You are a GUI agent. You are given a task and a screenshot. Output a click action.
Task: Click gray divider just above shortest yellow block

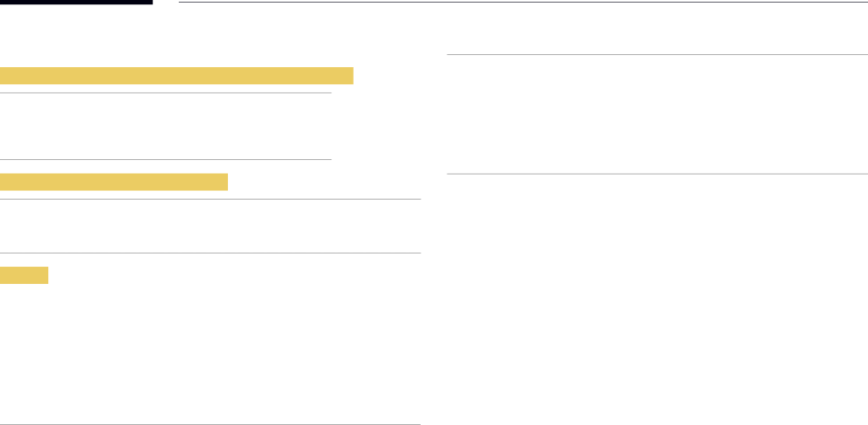click(211, 253)
